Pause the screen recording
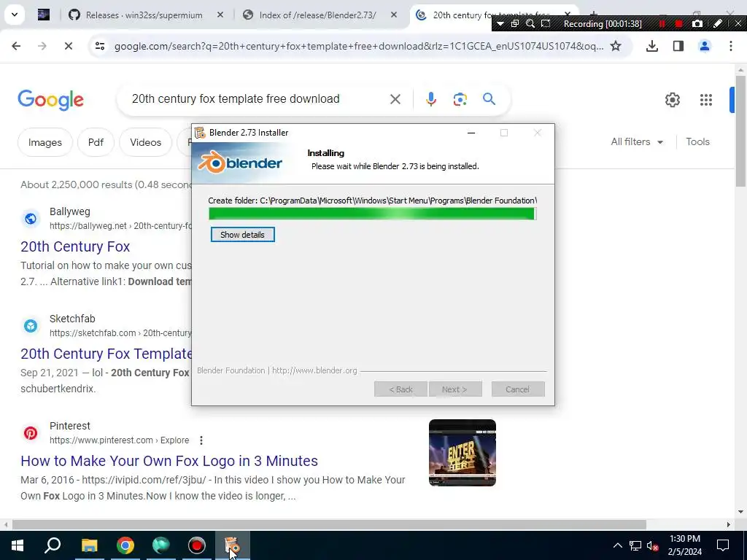747x560 pixels. click(x=662, y=24)
